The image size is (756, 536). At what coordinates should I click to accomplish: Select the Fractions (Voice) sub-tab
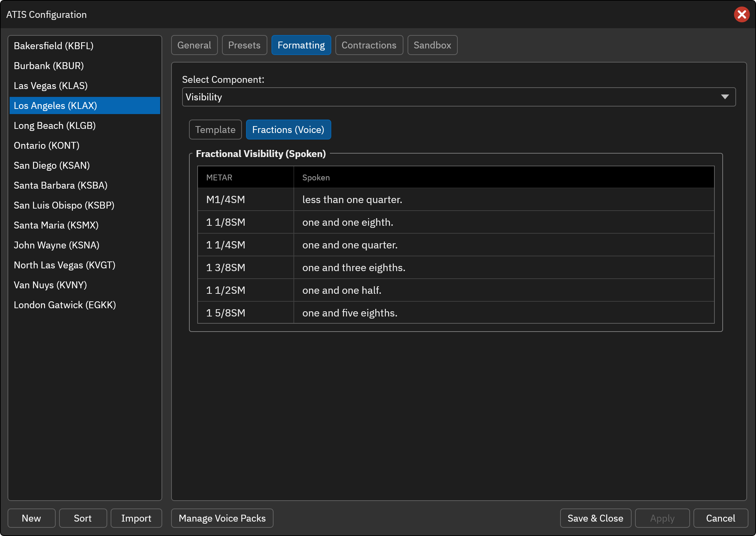pos(288,130)
